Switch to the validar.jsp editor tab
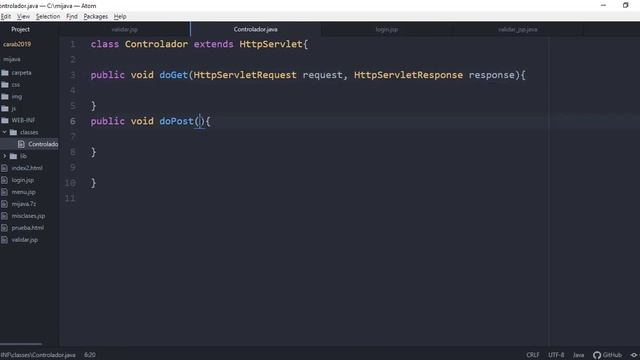640x360 pixels. [x=124, y=29]
